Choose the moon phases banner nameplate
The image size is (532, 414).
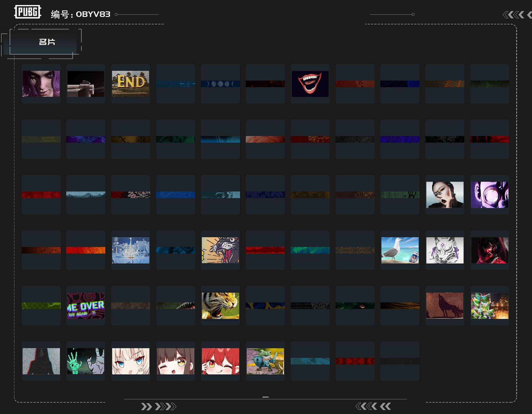(220, 84)
